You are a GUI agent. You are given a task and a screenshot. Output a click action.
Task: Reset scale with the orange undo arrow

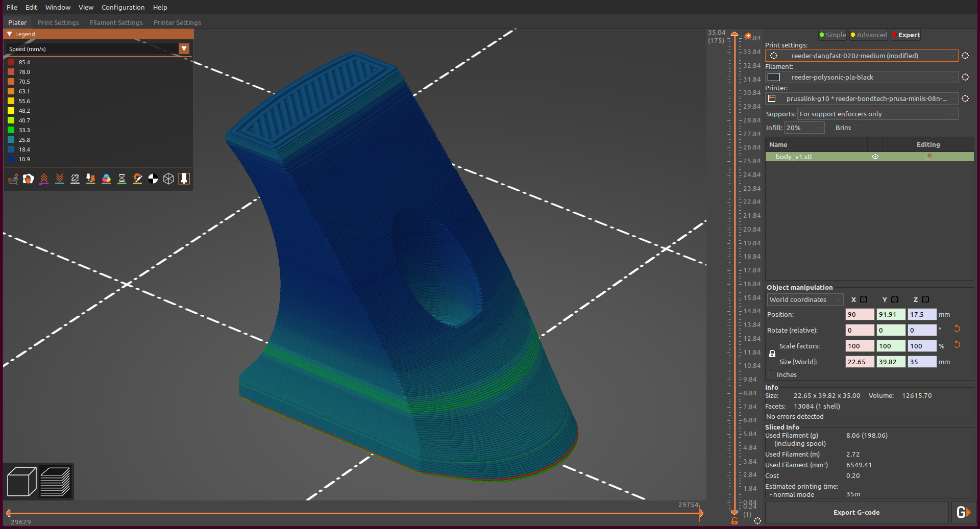[957, 345]
